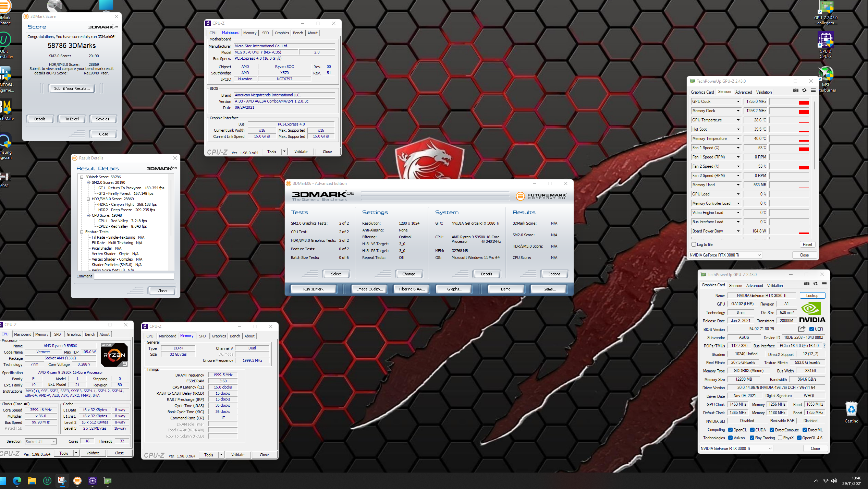Open hamburger menu in GPU-Z Sensors window
The image size is (868, 489).
[x=813, y=91]
